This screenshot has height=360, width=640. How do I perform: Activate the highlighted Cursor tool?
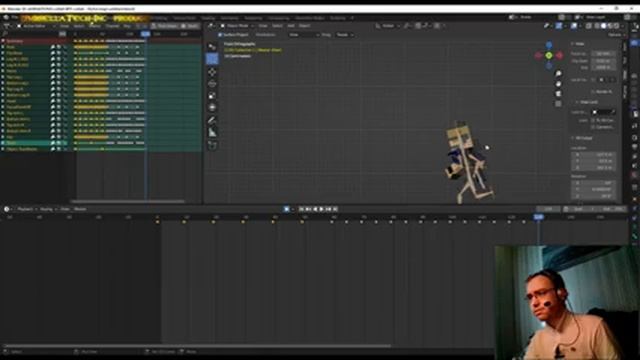(212, 59)
